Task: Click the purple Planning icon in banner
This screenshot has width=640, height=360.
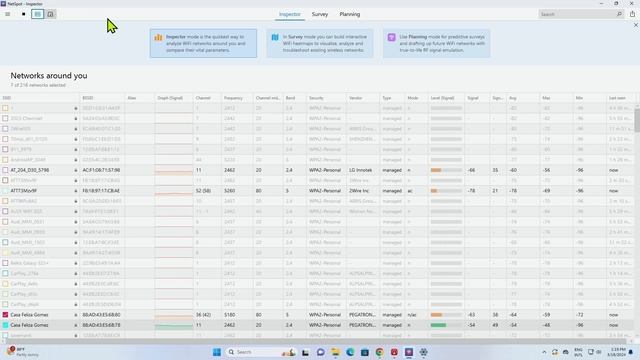Action: [391, 38]
